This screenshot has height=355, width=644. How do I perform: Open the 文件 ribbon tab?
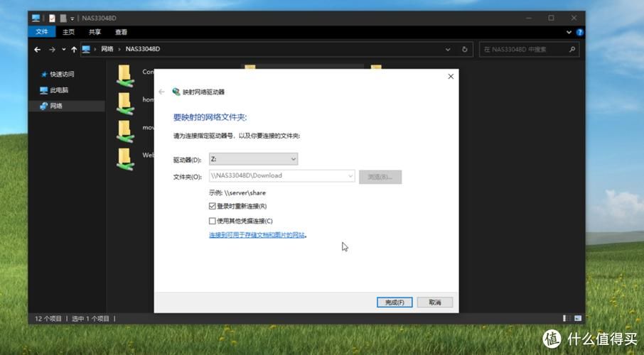(42, 32)
